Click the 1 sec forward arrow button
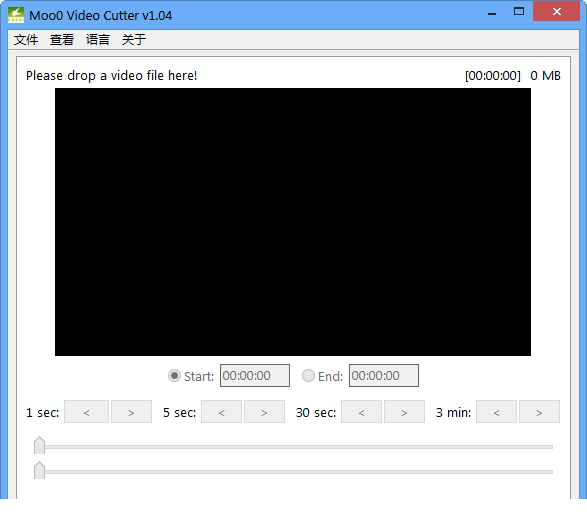Screen dimensions: 587x518 131,412
